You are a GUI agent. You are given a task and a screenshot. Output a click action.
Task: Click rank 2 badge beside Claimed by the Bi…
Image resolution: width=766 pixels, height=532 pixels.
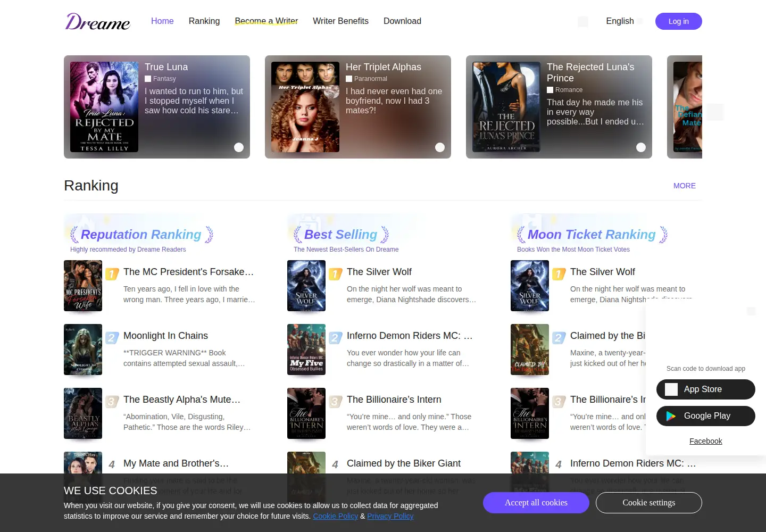[x=559, y=338]
